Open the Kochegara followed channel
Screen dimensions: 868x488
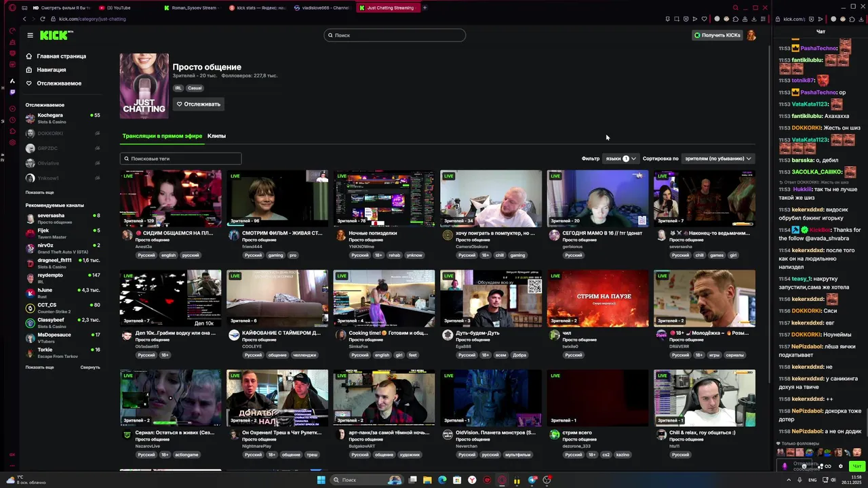click(x=62, y=118)
